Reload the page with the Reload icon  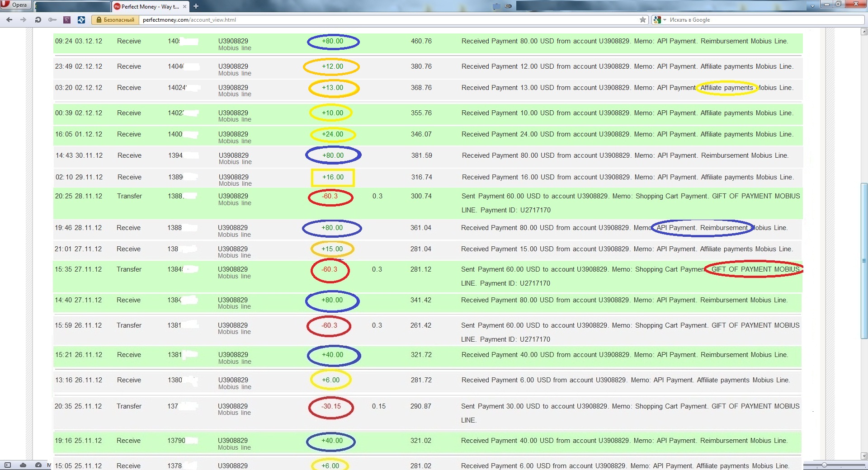coord(38,20)
